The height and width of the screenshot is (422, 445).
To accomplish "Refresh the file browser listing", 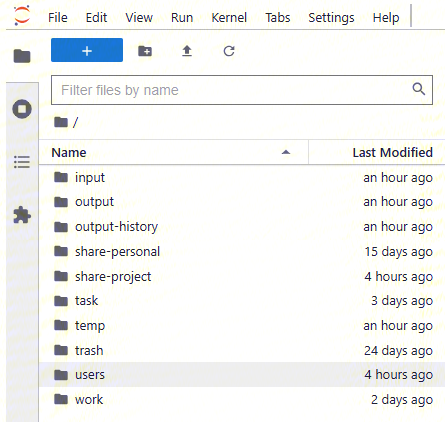I will [229, 51].
